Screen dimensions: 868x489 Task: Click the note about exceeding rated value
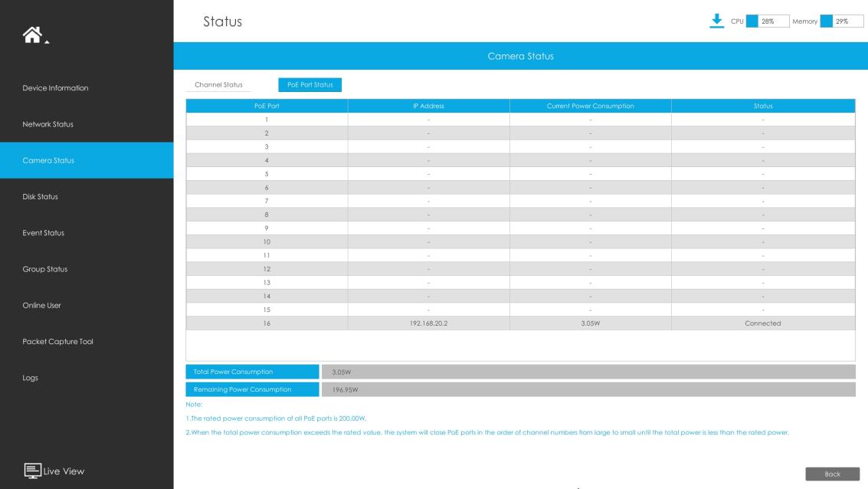point(487,432)
